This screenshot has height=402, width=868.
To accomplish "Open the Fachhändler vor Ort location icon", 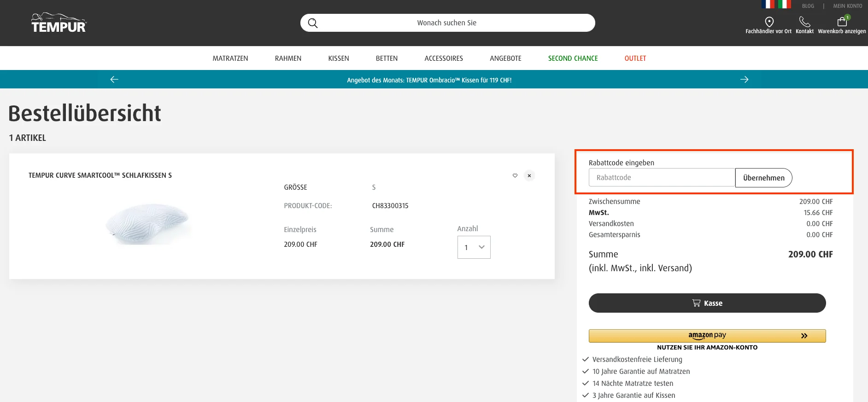I will 769,22.
